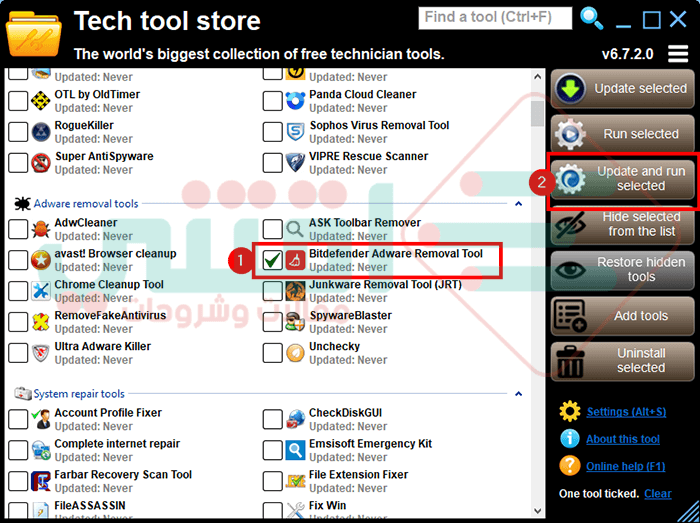
Task: Click the RemoveFakeAntivirus icon
Action: click(41, 322)
